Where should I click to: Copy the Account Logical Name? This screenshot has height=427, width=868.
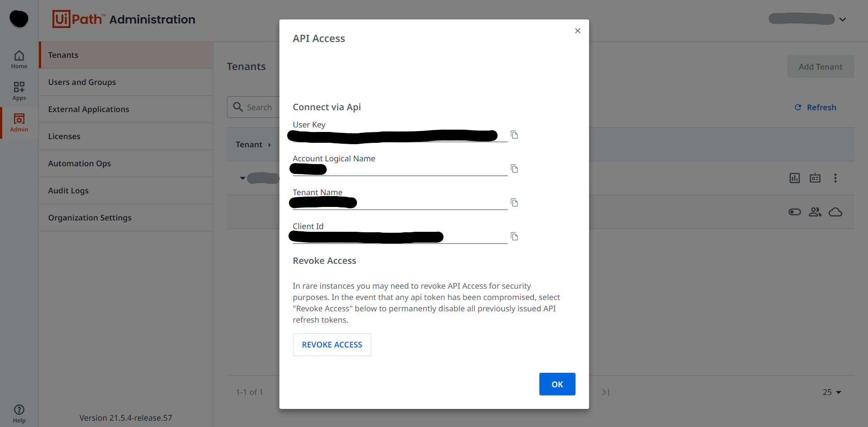[x=514, y=169]
